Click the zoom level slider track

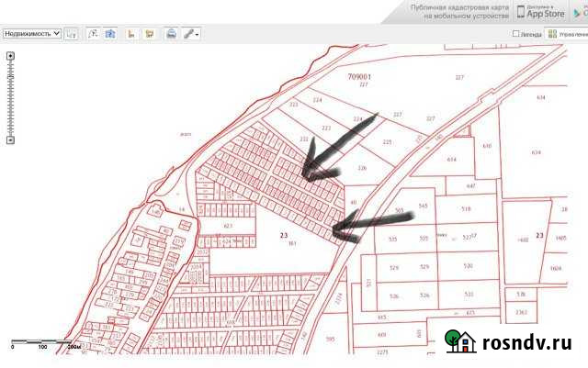pyautogui.click(x=10, y=96)
